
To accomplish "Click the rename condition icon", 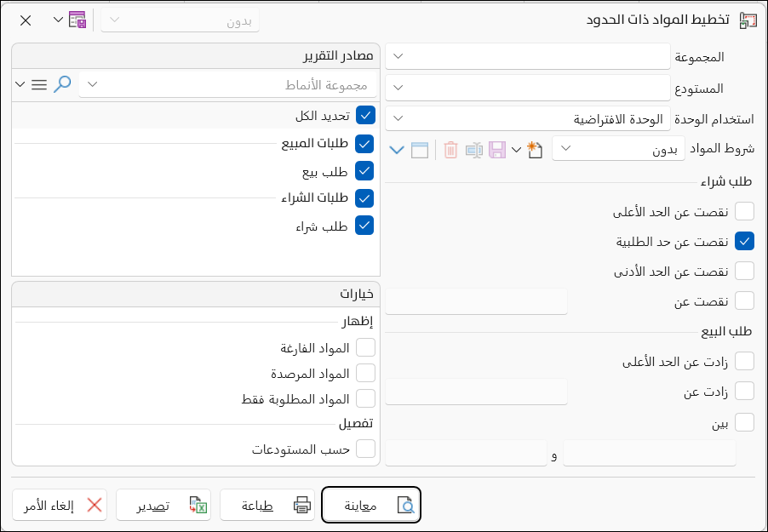I will click(x=473, y=150).
